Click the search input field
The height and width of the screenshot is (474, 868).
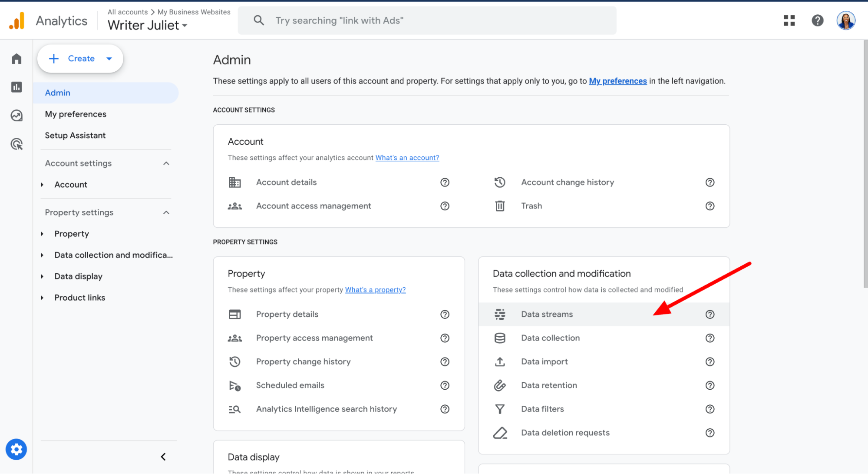pos(427,20)
